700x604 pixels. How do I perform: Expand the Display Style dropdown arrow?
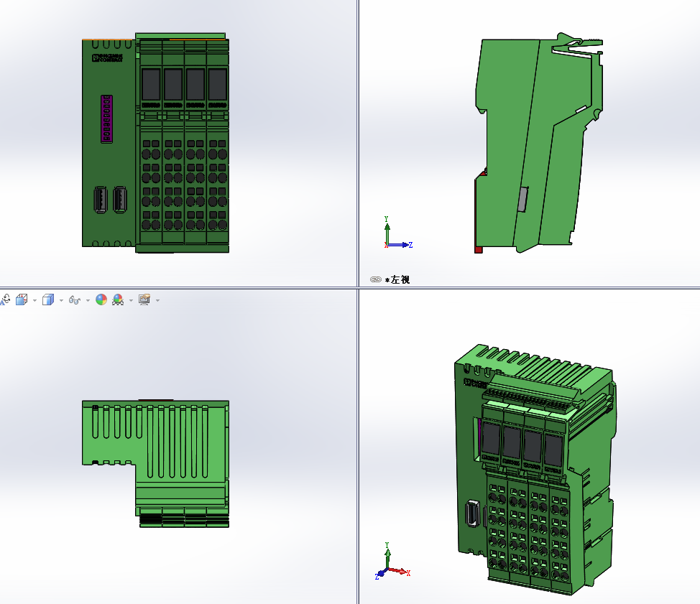(x=61, y=301)
